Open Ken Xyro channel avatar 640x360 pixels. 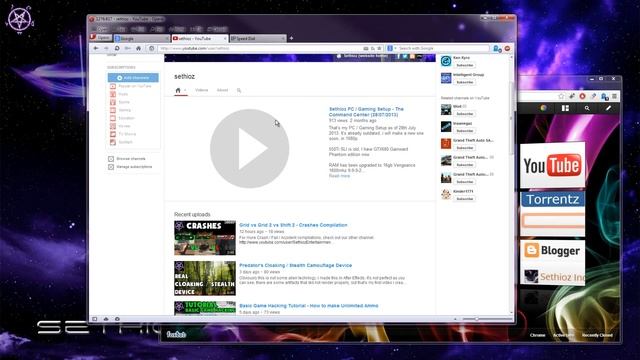446,61
